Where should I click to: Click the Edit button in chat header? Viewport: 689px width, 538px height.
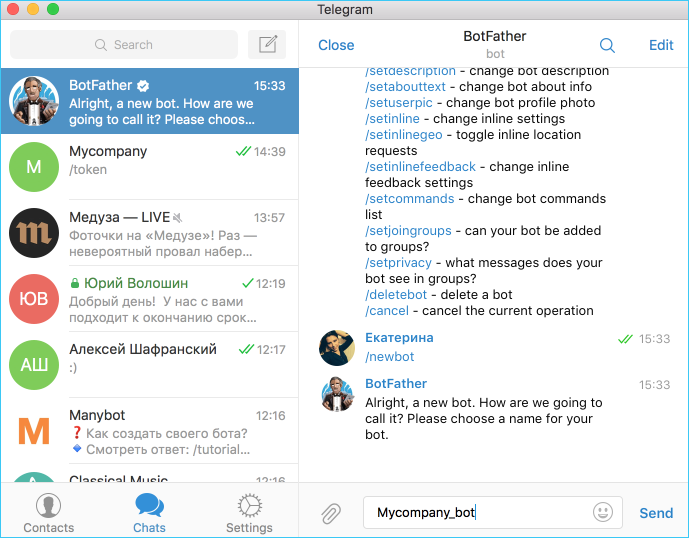pyautogui.click(x=661, y=45)
